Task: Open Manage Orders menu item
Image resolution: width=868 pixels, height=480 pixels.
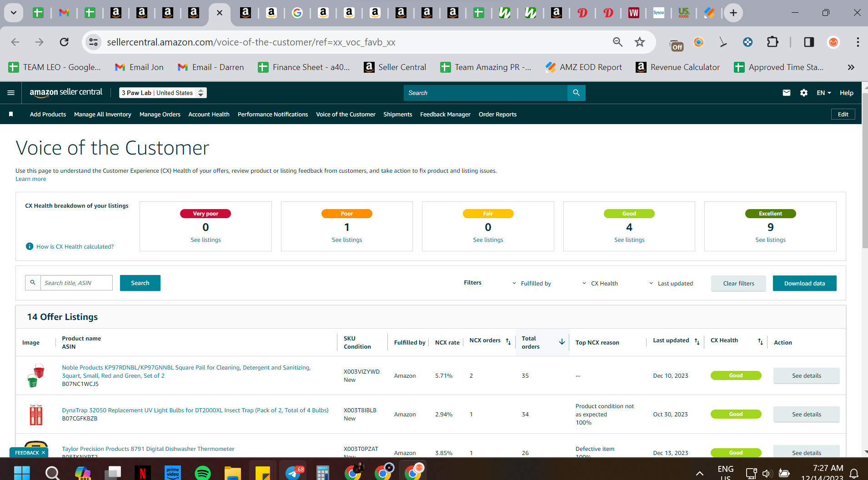Action: [x=160, y=114]
